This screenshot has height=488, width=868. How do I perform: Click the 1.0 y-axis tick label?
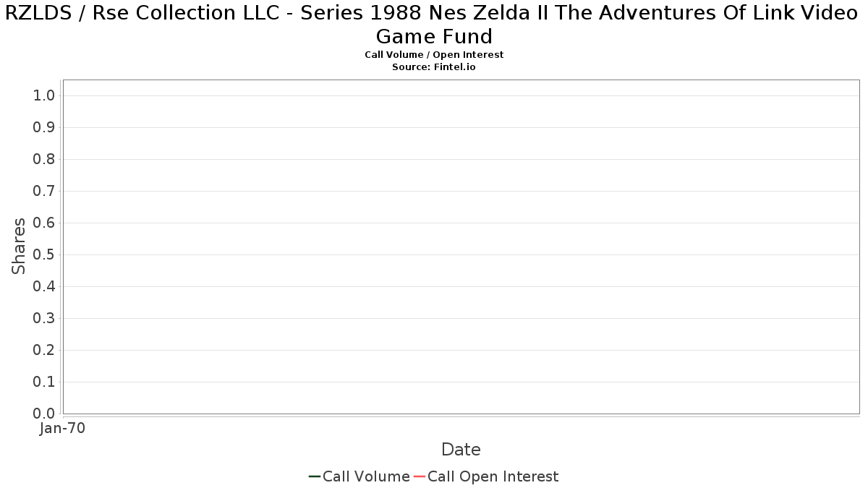click(45, 96)
